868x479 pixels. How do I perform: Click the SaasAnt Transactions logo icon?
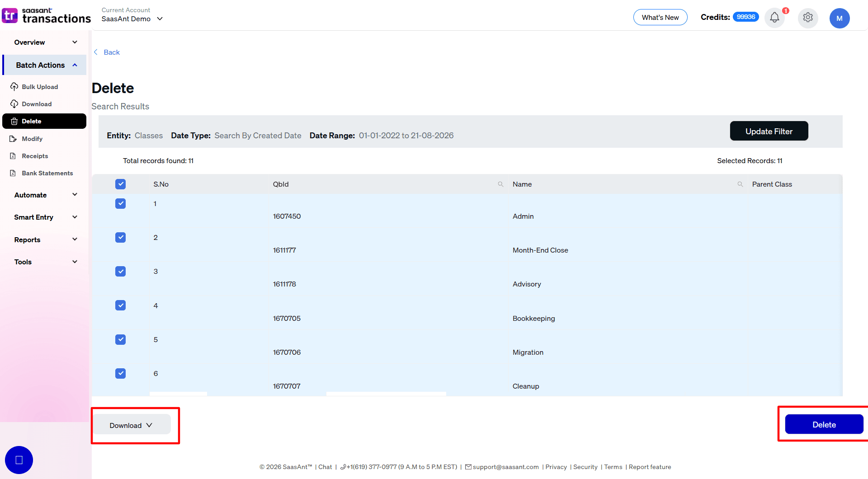click(x=10, y=16)
